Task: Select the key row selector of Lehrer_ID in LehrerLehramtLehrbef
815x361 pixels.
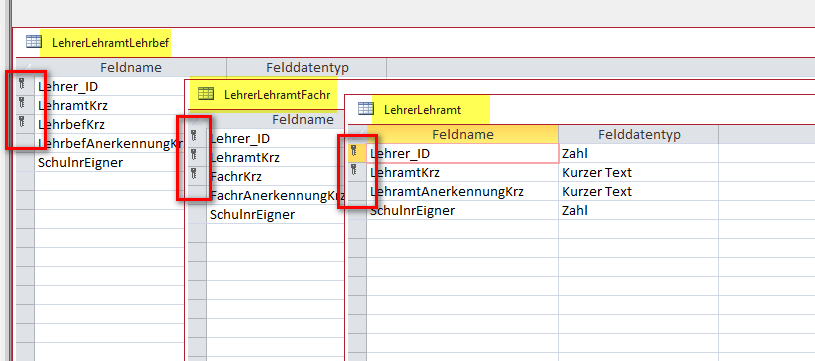Action: [x=24, y=86]
